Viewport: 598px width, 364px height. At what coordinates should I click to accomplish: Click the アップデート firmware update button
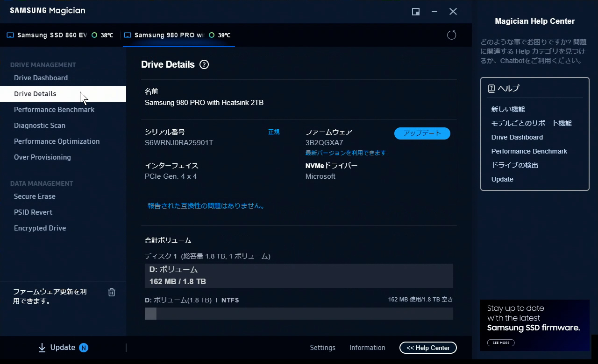point(422,133)
